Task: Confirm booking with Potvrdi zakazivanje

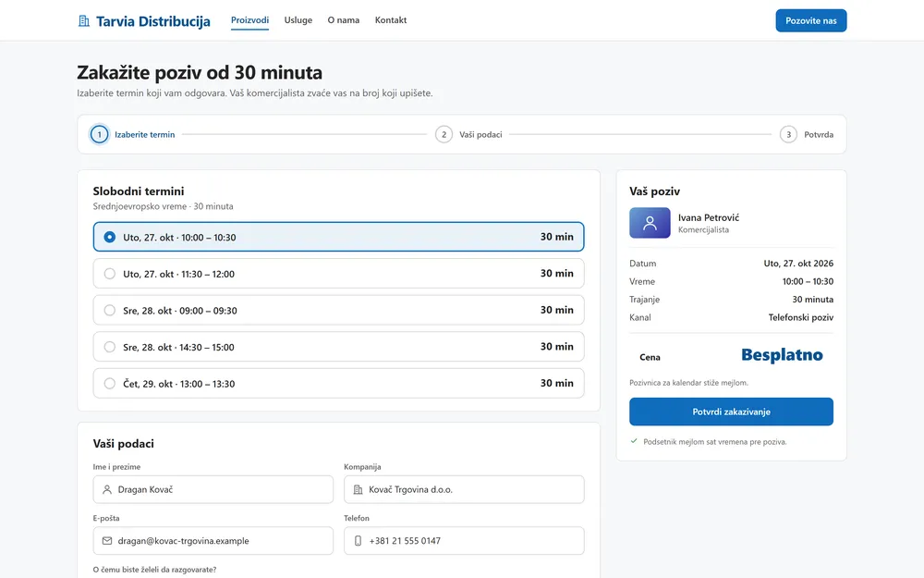Action: pyautogui.click(x=731, y=412)
